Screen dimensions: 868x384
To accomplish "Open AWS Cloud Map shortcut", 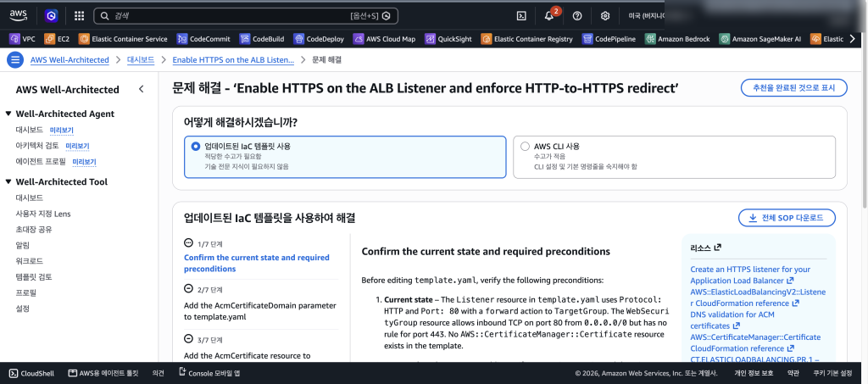I will [x=384, y=39].
